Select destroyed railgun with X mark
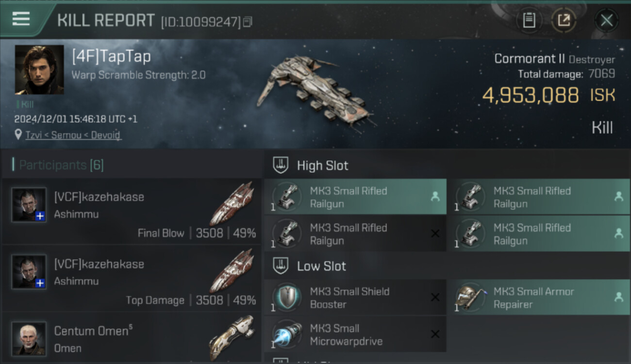Viewport: 631px width, 364px height. point(355,234)
